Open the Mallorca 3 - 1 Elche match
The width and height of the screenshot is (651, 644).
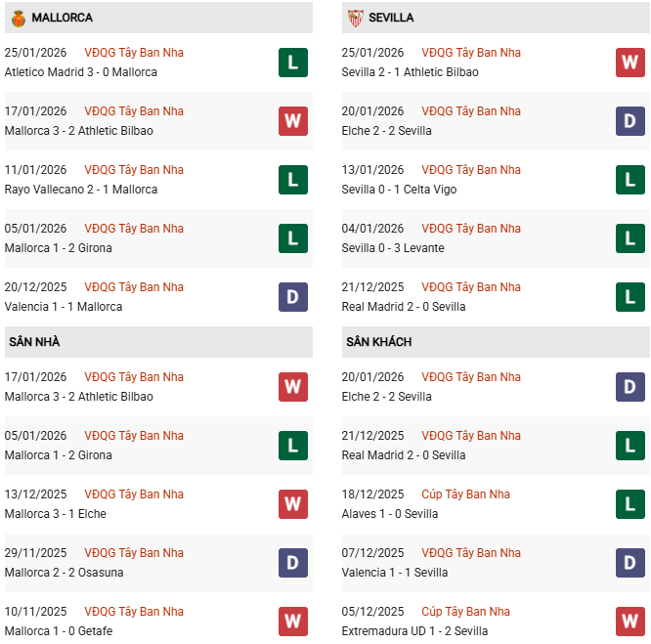(56, 514)
